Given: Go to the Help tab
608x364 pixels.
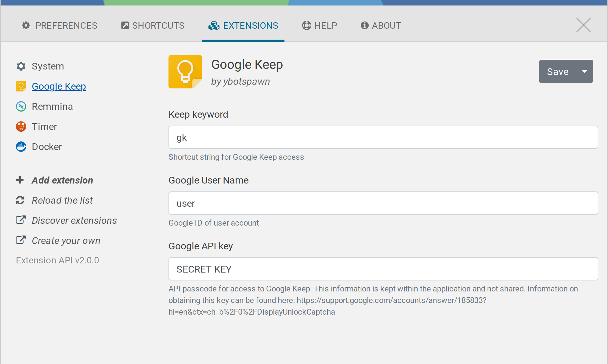Looking at the screenshot, I should [x=320, y=26].
